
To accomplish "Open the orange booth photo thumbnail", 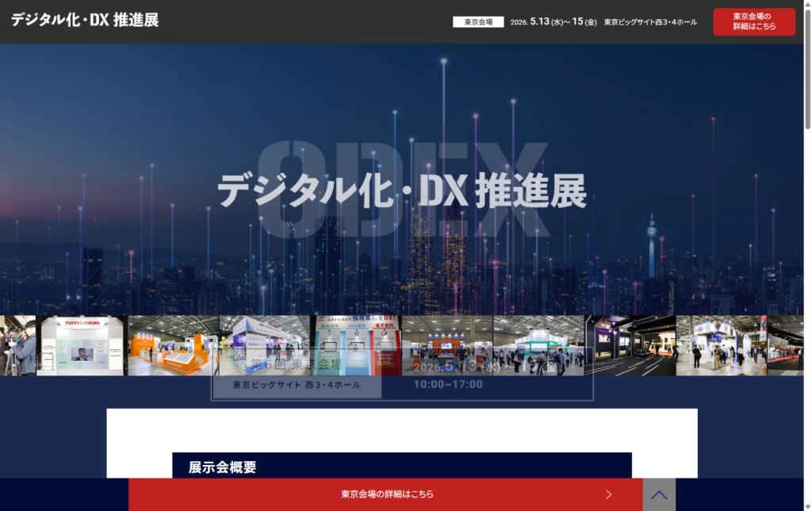I will 173,345.
